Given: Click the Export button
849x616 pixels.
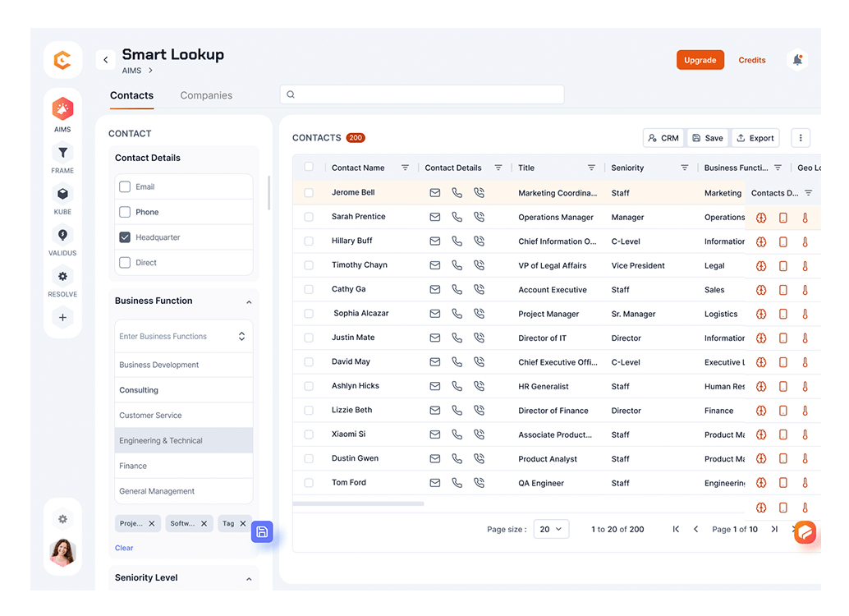Looking at the screenshot, I should tap(755, 138).
